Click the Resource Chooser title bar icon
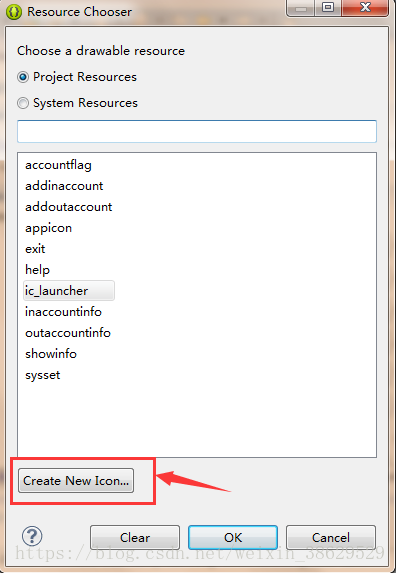 14,12
